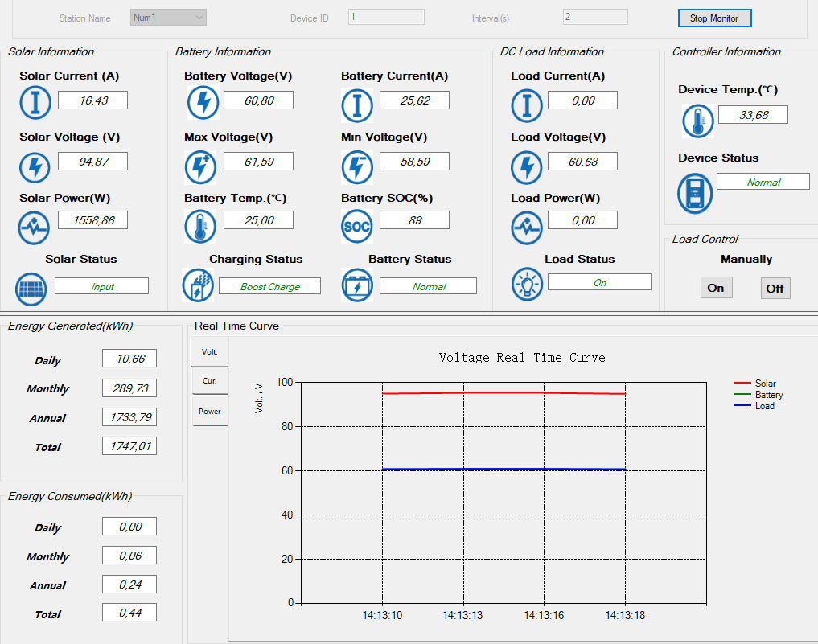Click the Solar Current ammeter icon
Viewport: 818px width, 644px height.
(x=35, y=101)
